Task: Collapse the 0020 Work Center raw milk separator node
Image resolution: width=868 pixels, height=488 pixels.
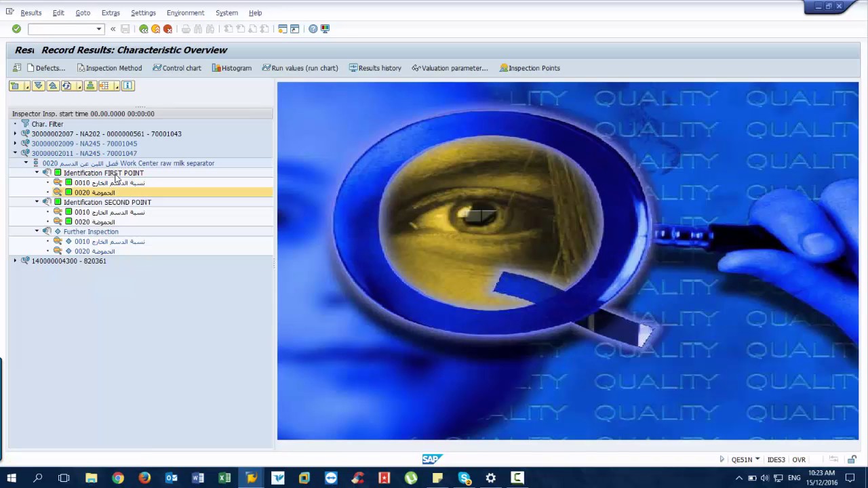Action: pyautogui.click(x=26, y=163)
